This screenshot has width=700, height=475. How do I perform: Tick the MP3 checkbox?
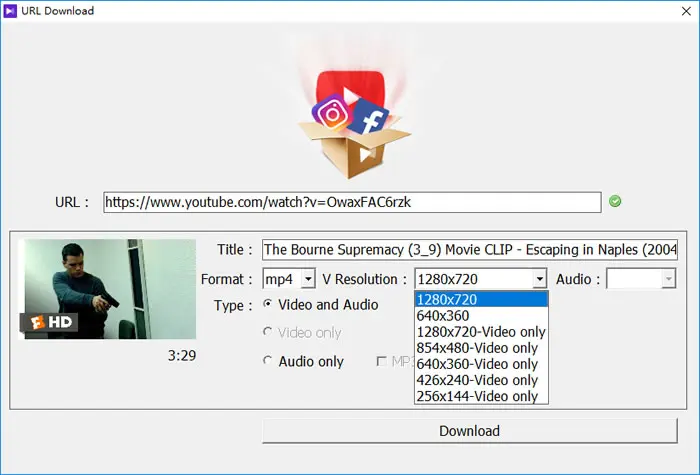tap(381, 361)
